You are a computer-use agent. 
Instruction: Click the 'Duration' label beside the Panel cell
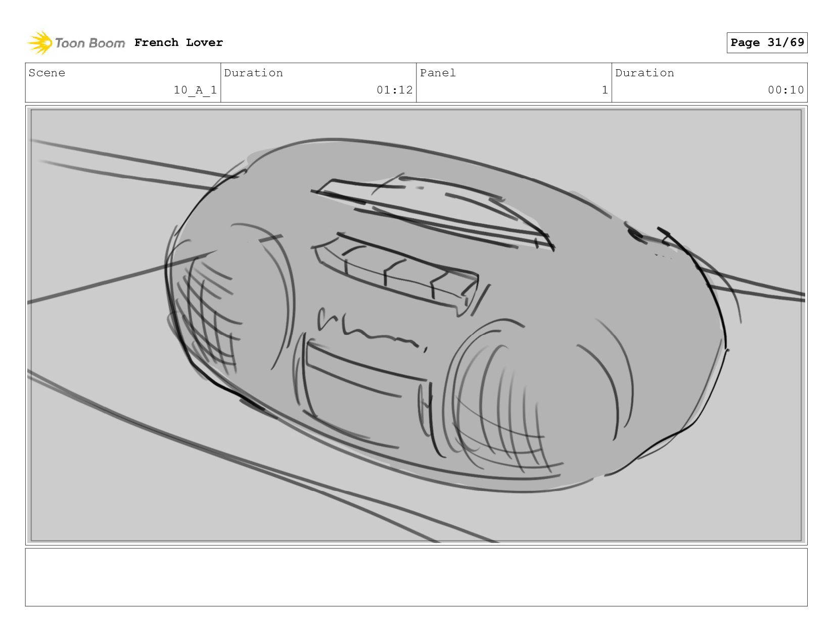pyautogui.click(x=644, y=73)
